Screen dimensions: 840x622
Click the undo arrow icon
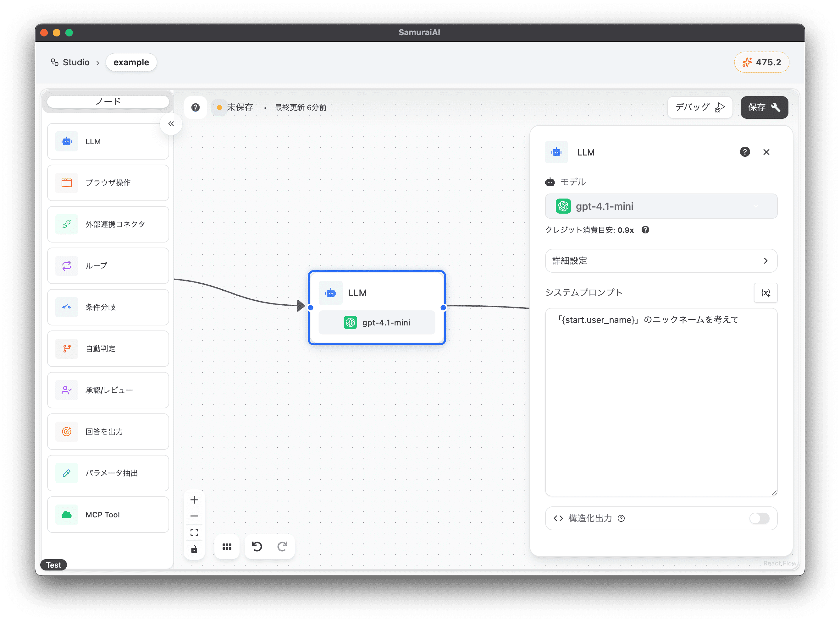coord(257,546)
